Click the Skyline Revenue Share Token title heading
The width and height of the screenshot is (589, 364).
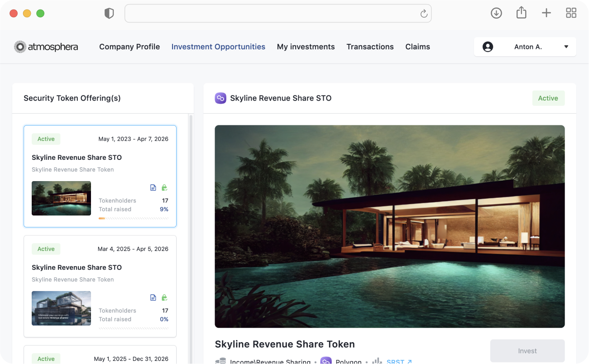[285, 344]
